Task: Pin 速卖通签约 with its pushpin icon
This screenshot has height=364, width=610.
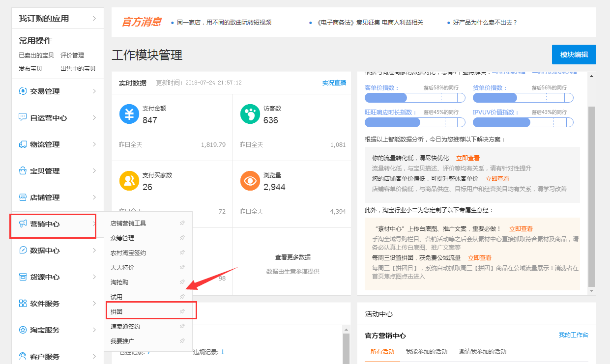Action: pyautogui.click(x=182, y=326)
